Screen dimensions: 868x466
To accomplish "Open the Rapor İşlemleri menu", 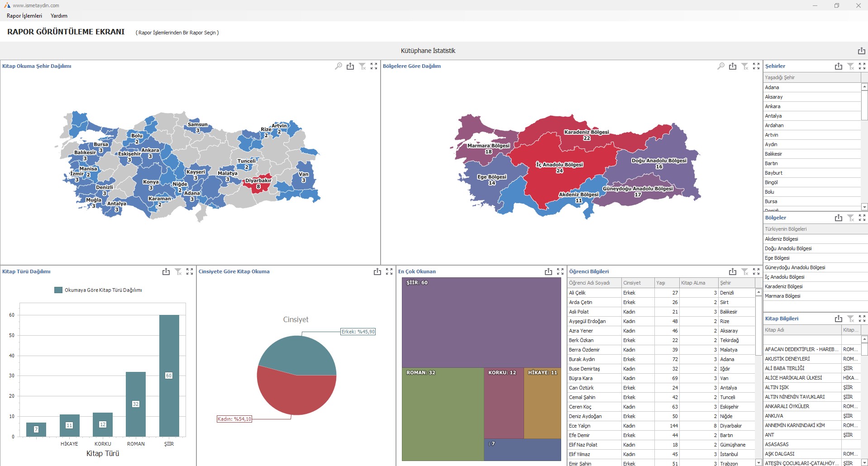I will click(24, 16).
